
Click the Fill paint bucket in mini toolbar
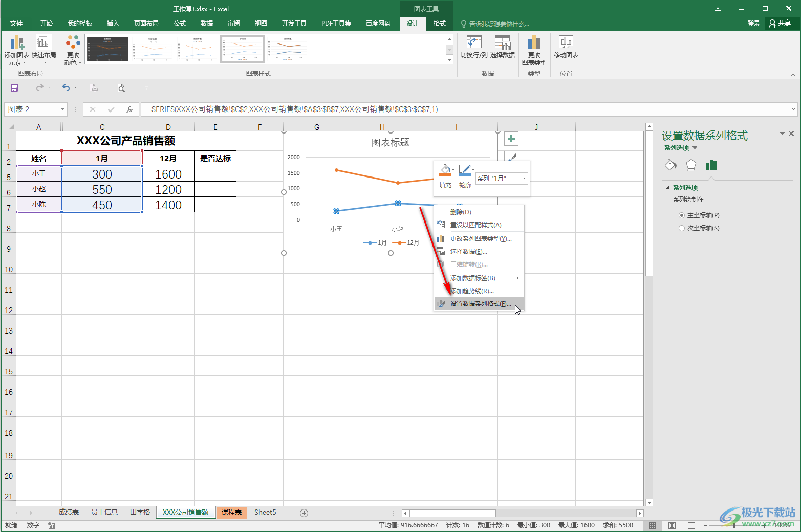coord(445,170)
